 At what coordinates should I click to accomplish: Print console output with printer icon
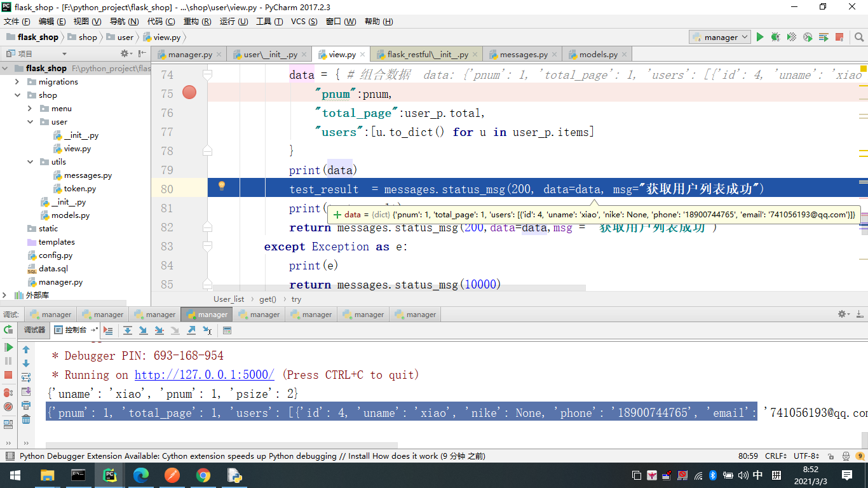point(26,405)
